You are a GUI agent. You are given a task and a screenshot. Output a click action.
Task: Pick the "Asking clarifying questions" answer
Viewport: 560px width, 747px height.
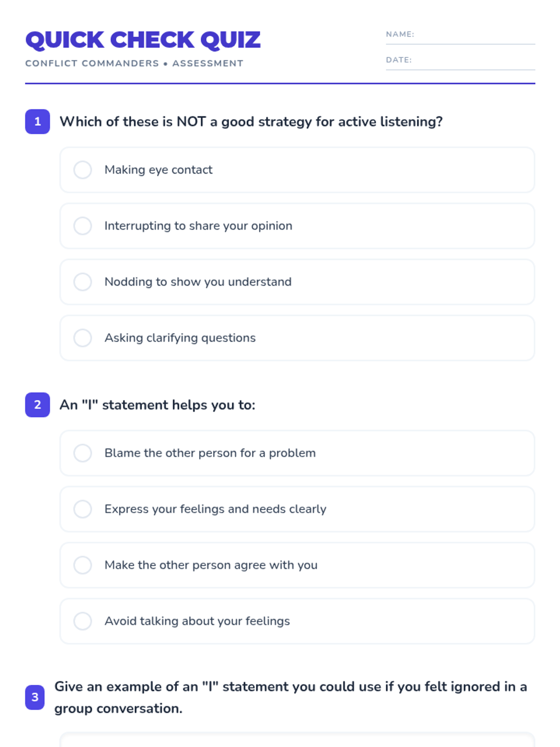click(x=83, y=338)
